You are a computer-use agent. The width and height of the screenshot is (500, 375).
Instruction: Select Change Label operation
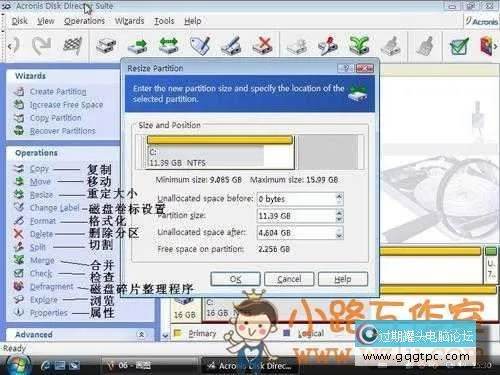[x=55, y=208]
